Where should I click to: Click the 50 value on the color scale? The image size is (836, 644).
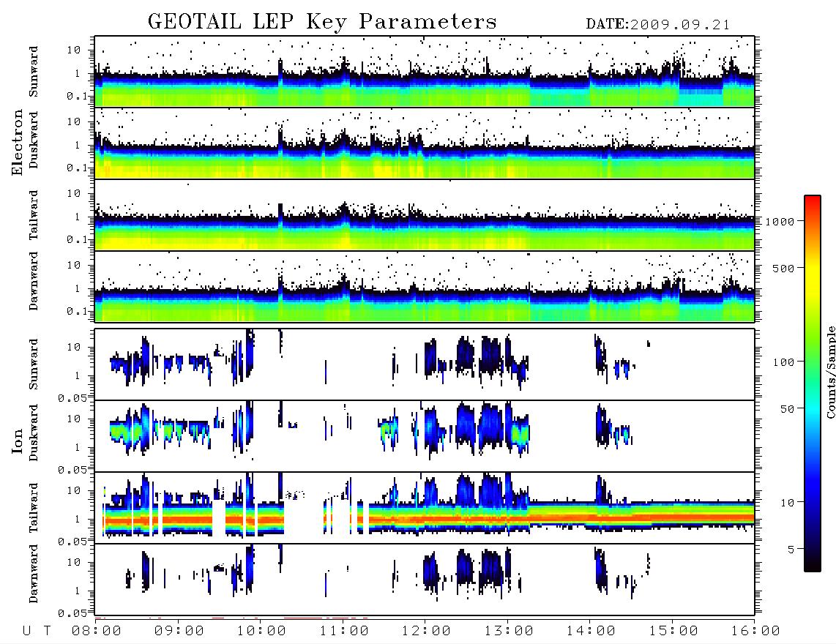(787, 409)
